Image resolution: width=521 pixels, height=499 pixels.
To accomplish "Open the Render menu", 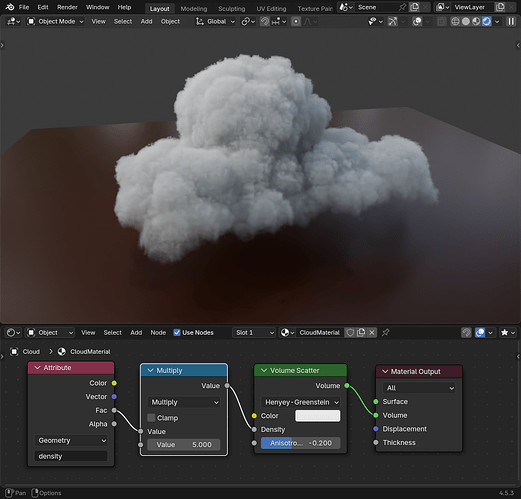I will coord(67,7).
